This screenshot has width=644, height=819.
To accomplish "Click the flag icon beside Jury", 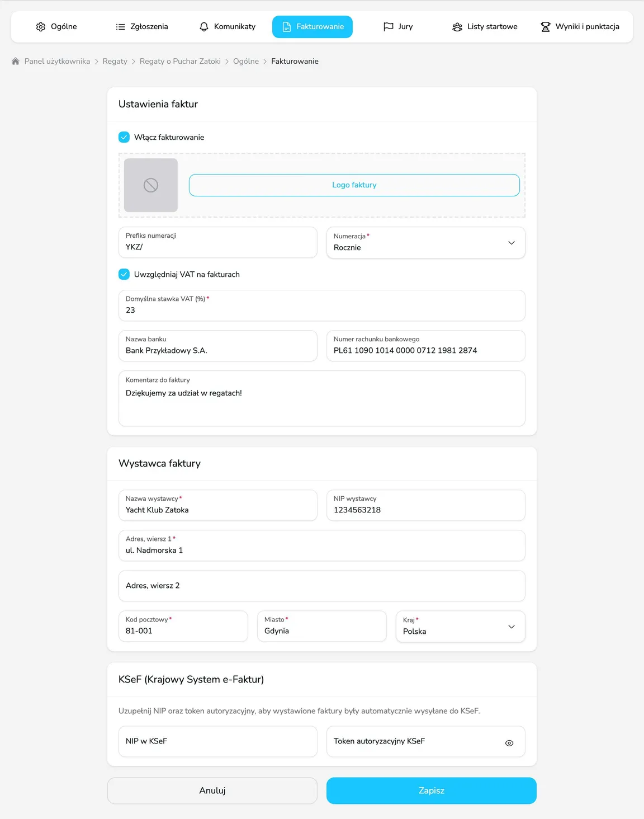I will pos(389,27).
